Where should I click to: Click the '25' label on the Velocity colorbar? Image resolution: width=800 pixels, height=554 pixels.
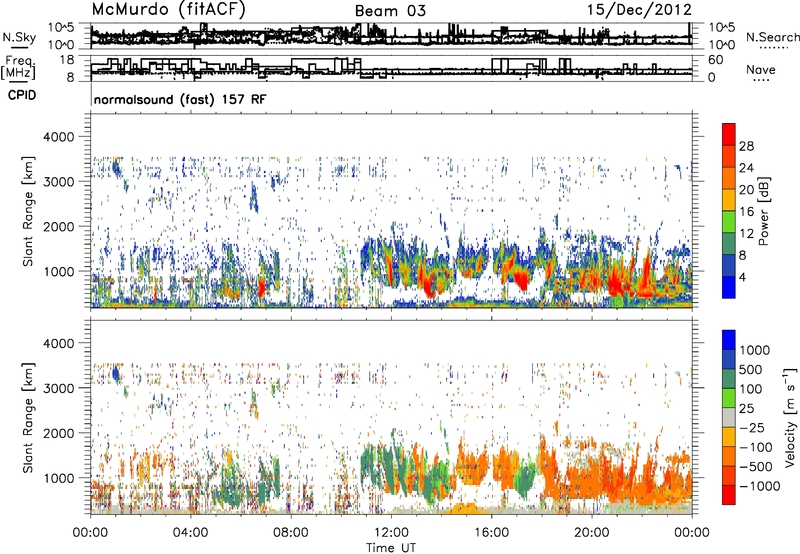pos(746,408)
